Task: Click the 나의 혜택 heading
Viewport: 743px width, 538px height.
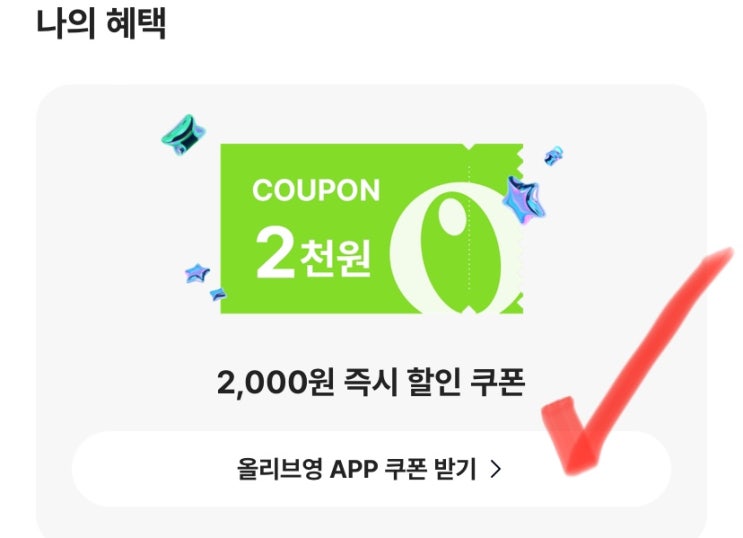Action: (x=101, y=23)
